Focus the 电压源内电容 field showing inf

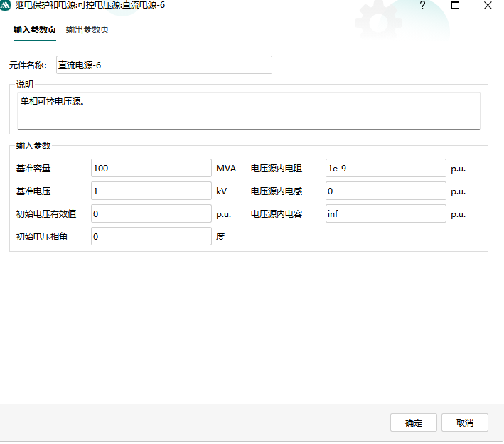(385, 213)
